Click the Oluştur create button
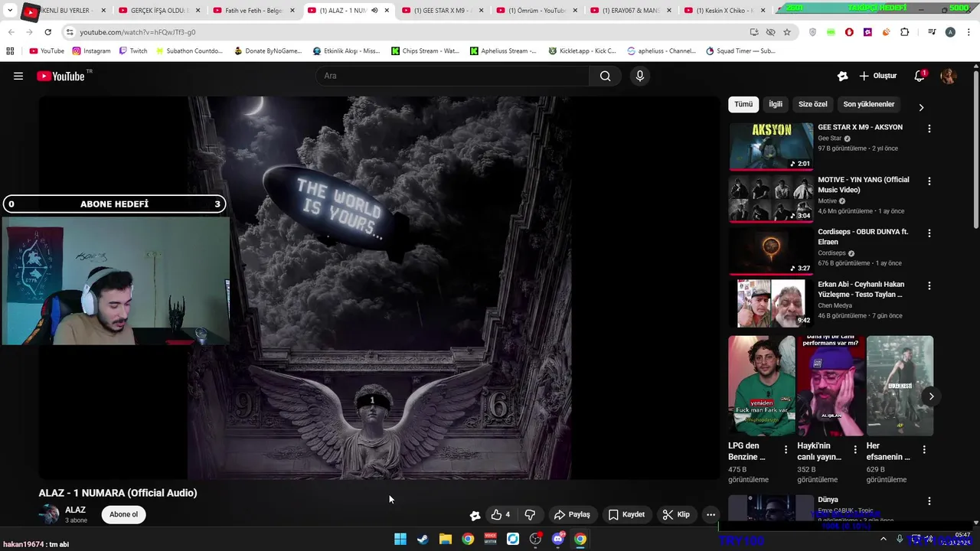Image resolution: width=980 pixels, height=551 pixels. coord(877,76)
